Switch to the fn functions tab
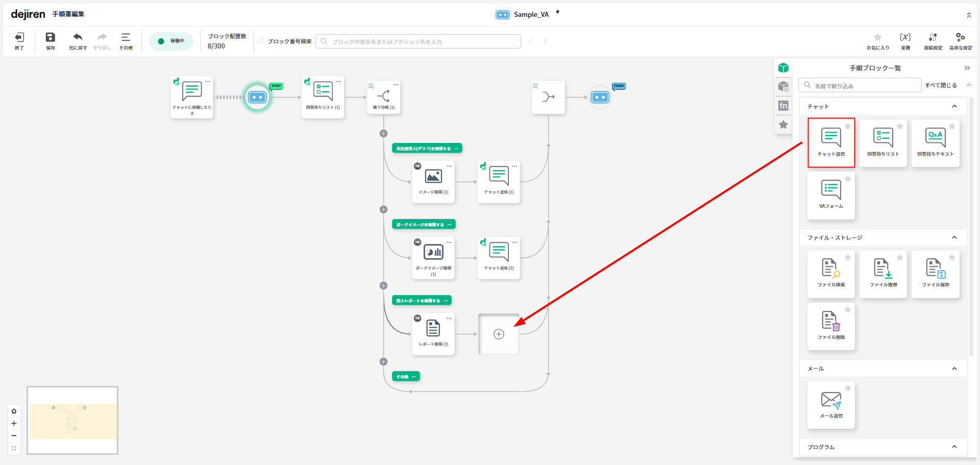This screenshot has width=980, height=465. [783, 106]
